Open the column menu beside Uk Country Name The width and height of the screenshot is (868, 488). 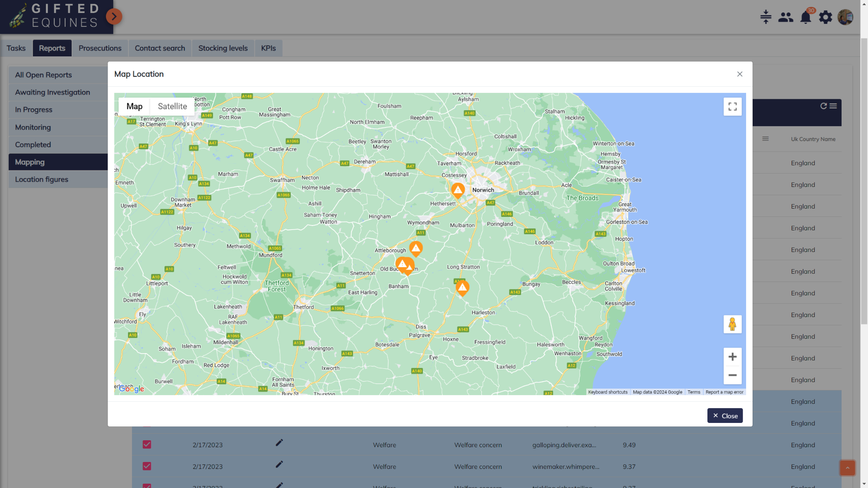point(765,139)
